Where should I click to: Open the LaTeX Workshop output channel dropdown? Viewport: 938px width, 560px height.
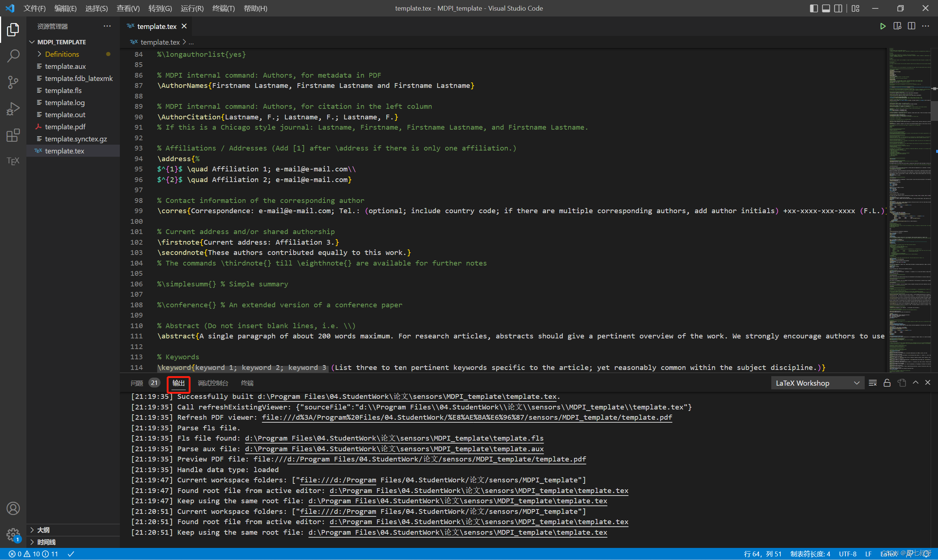(817, 383)
